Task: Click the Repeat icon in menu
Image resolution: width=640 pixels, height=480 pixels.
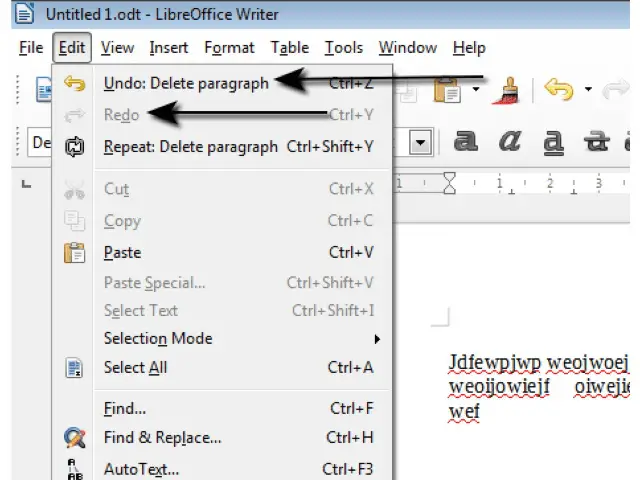Action: tap(74, 147)
